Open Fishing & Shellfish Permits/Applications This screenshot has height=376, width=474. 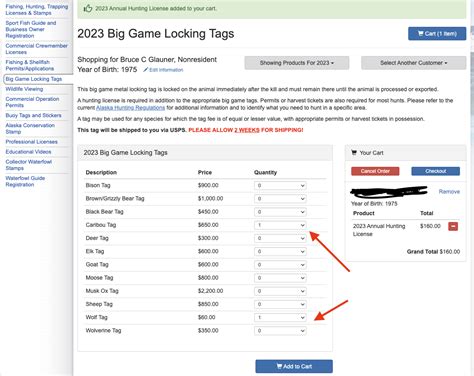[30, 65]
